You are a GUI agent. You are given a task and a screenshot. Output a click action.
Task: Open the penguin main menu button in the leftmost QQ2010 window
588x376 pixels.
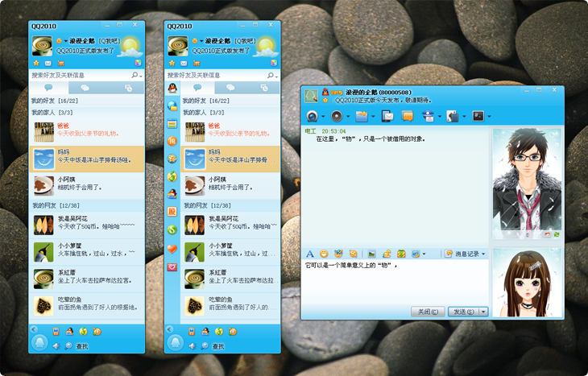[39, 343]
